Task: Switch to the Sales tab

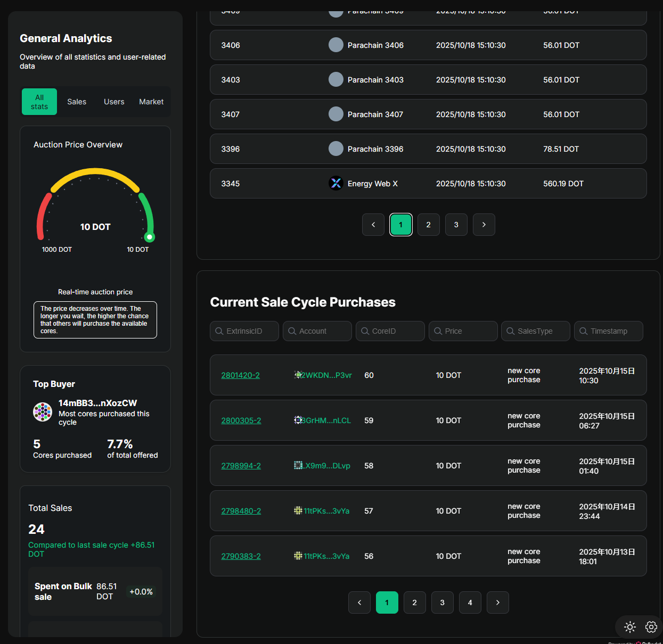Action: coord(77,102)
